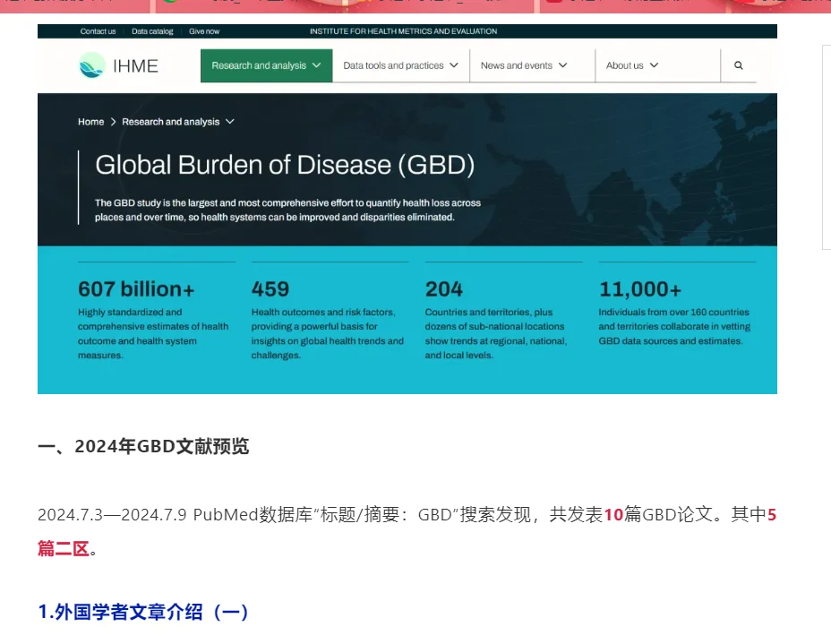Select the 607 billion+ statistic
The width and height of the screenshot is (831, 644).
coord(136,289)
